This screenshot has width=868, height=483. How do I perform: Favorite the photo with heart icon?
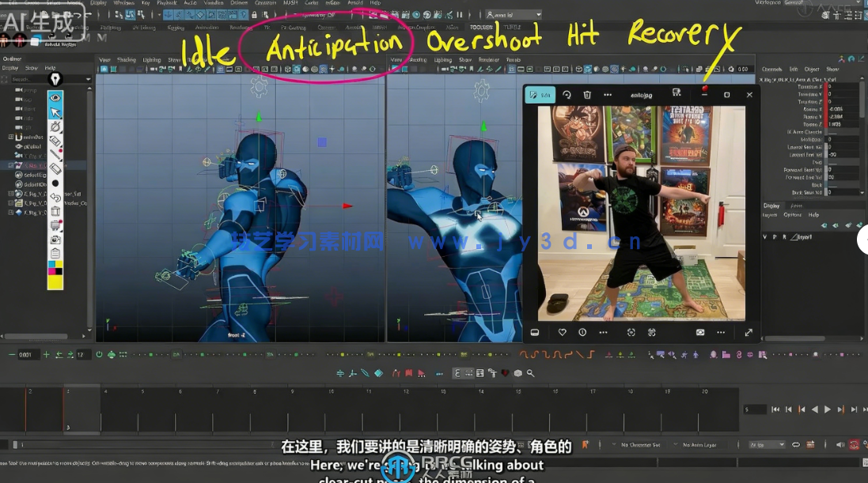click(x=562, y=333)
